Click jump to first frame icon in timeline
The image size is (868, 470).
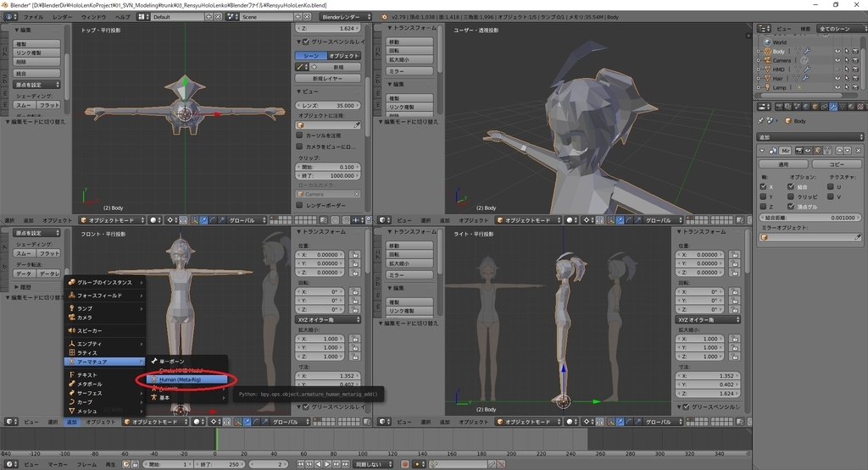[300, 464]
